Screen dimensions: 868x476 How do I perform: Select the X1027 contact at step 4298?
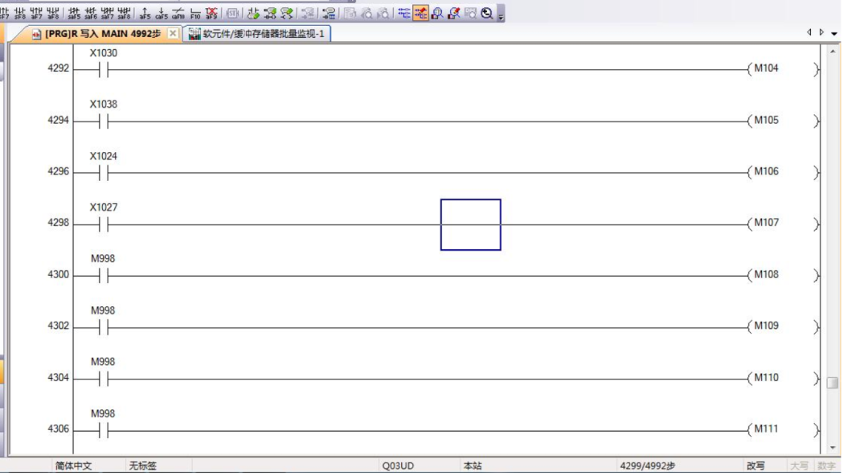(104, 224)
